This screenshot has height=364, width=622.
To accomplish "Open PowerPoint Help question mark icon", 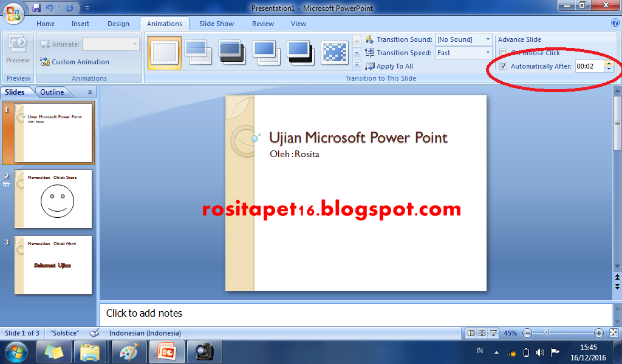I will [x=615, y=22].
